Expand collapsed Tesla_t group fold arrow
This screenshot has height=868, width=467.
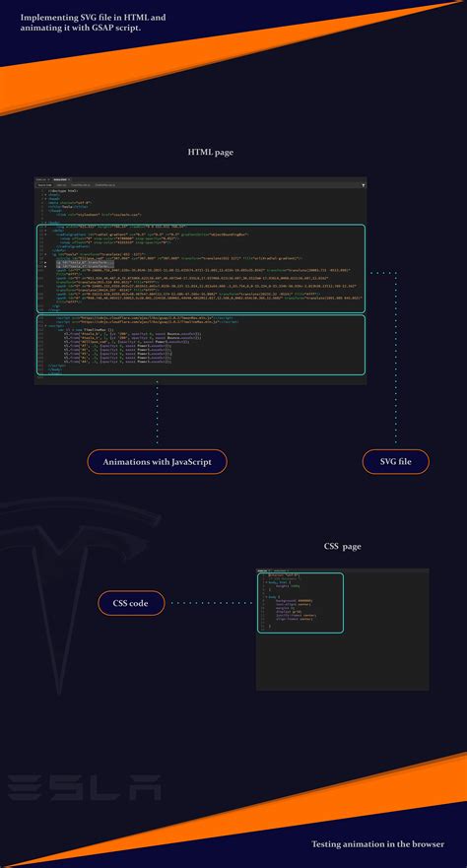[45, 266]
